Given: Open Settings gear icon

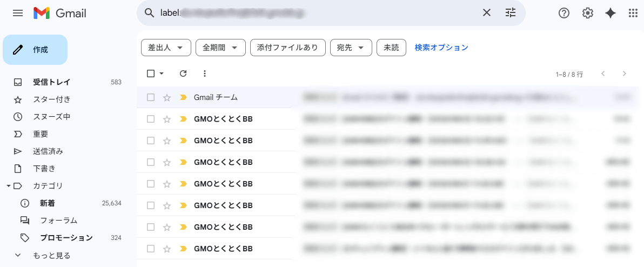Looking at the screenshot, I should click(588, 14).
